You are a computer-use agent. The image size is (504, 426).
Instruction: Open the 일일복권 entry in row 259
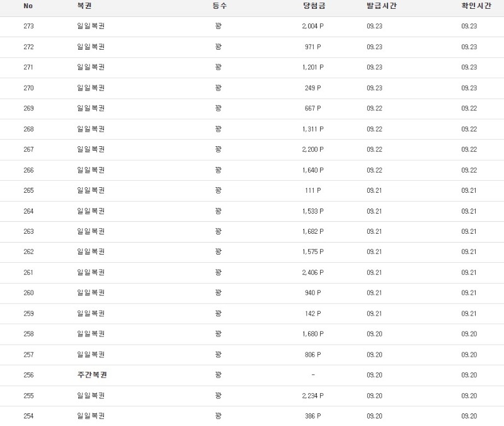[91, 313]
